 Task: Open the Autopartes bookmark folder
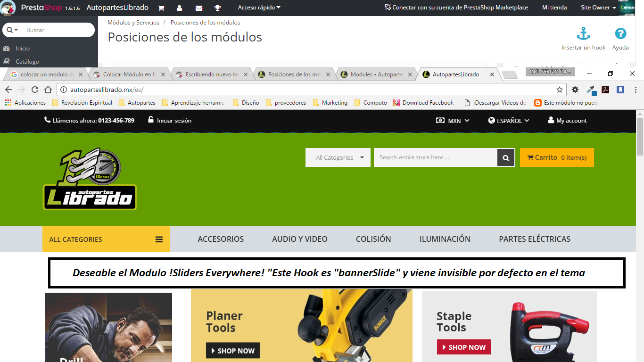click(x=137, y=102)
